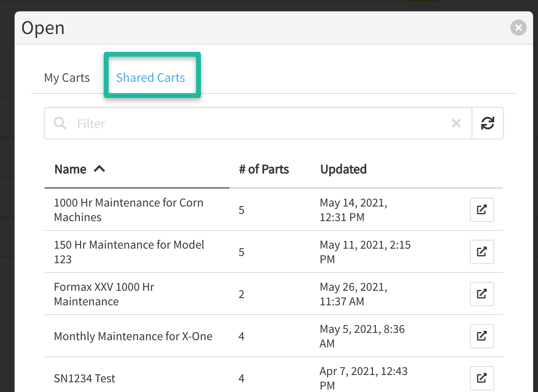The width and height of the screenshot is (538, 392).
Task: Refresh the shared carts list
Action: pyautogui.click(x=487, y=123)
